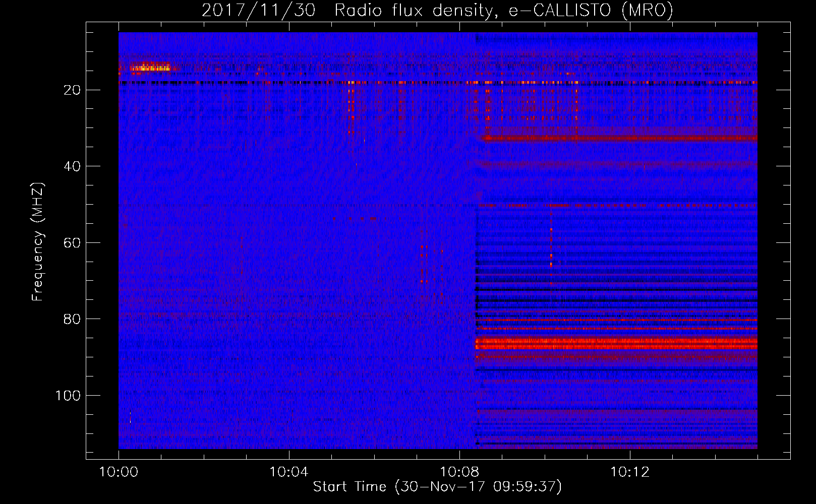Screen dimensions: 816x504
Task: Click the 10:00 time tick label
Action: [x=119, y=472]
